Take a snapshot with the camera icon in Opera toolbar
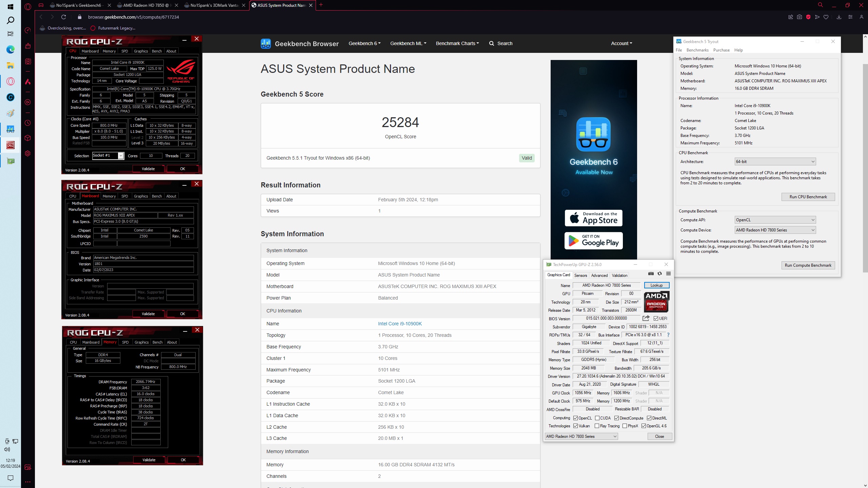 (800, 17)
